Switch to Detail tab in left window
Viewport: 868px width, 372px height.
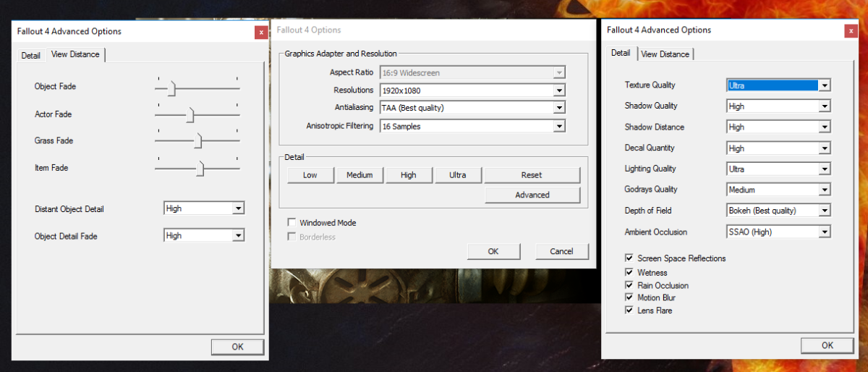pyautogui.click(x=31, y=55)
